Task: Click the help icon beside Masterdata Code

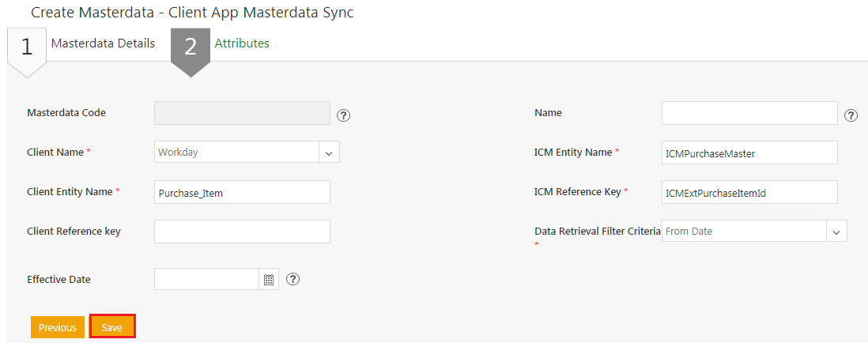Action: (x=343, y=115)
